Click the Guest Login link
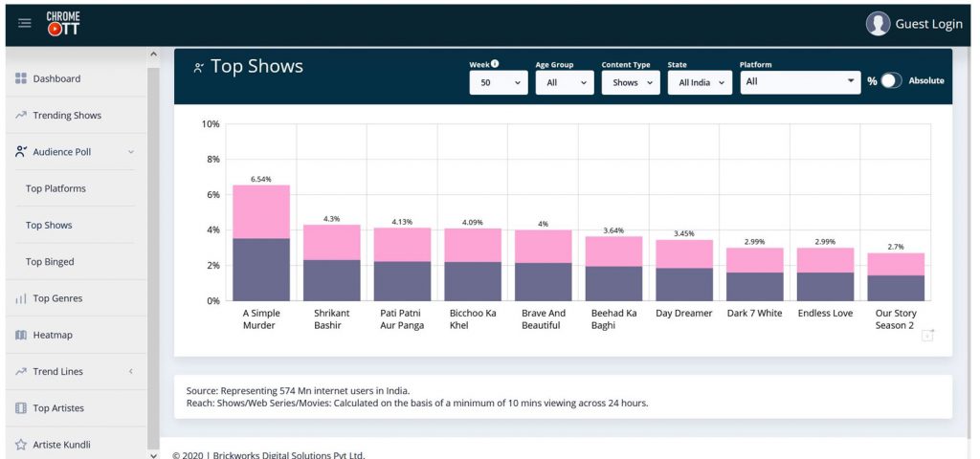980x459 pixels. [928, 24]
